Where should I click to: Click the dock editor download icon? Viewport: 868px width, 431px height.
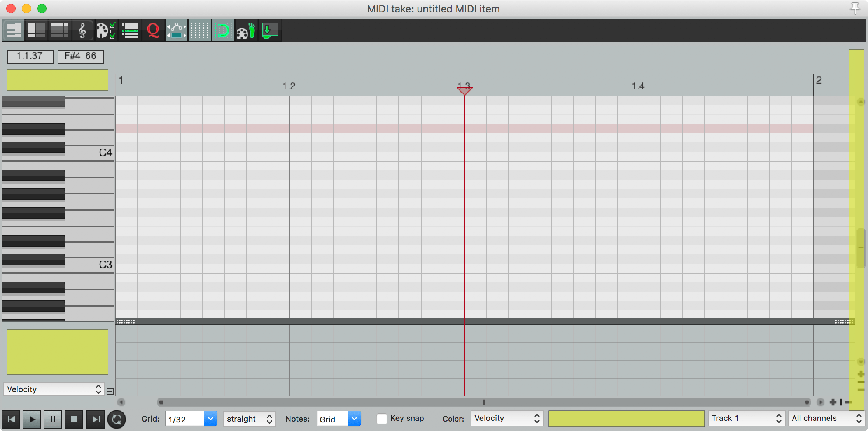coord(269,30)
